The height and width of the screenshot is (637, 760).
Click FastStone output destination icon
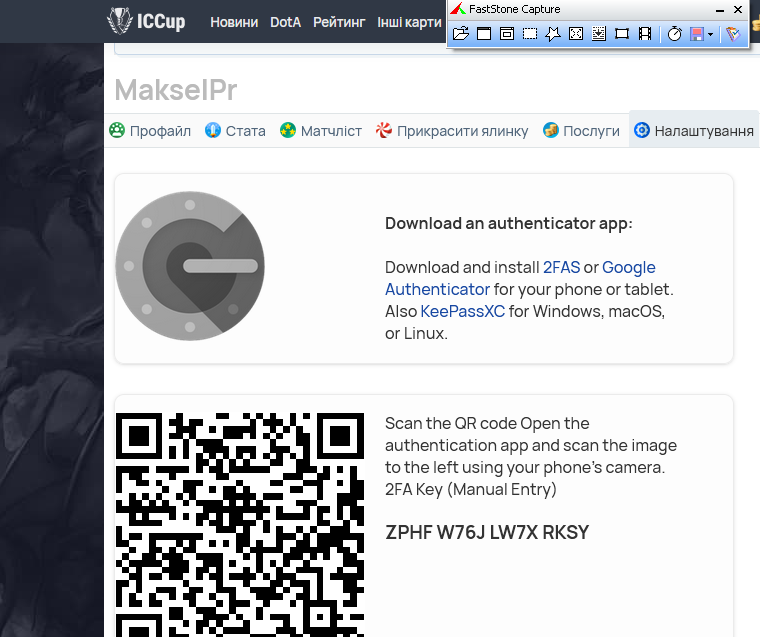click(x=697, y=34)
